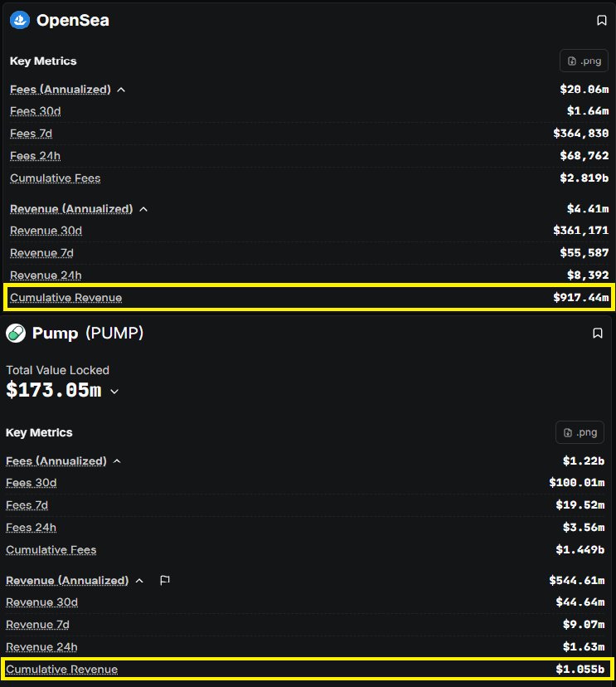
Task: Click OpenSea Fees 30d label
Action: pyautogui.click(x=35, y=111)
